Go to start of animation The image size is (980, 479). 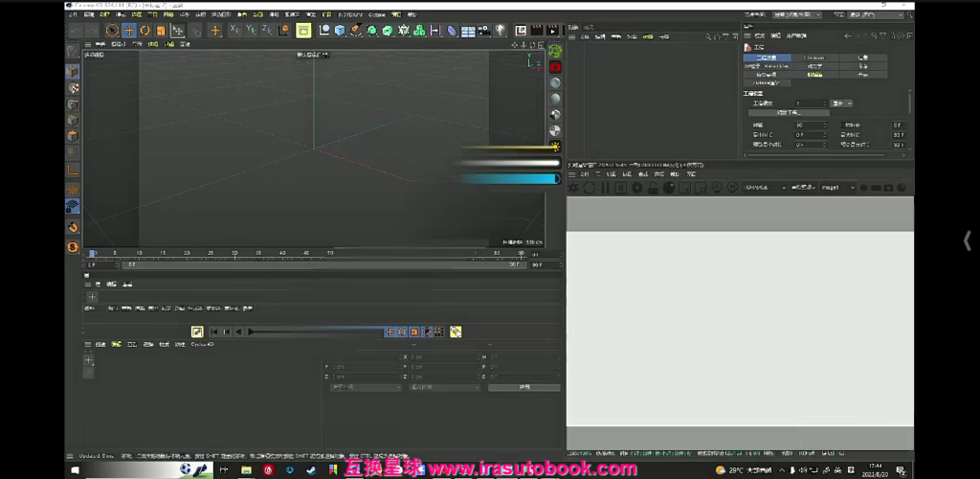[x=213, y=332]
